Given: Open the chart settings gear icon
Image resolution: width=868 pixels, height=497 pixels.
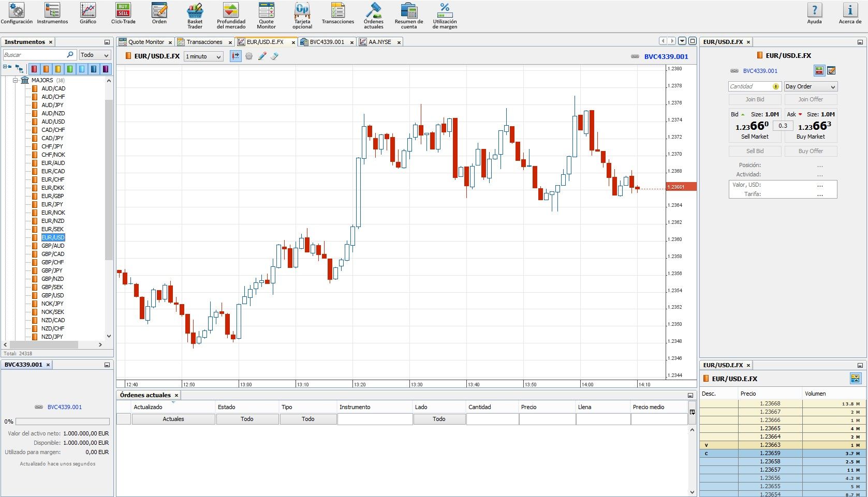Looking at the screenshot, I should point(249,56).
